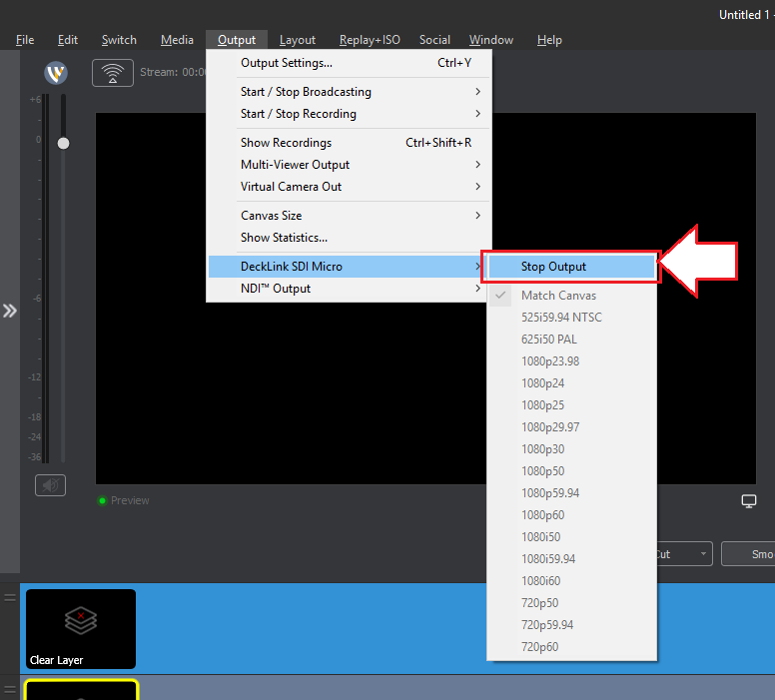Open the Cut transition dropdown arrow
The width and height of the screenshot is (775, 700).
click(x=703, y=554)
